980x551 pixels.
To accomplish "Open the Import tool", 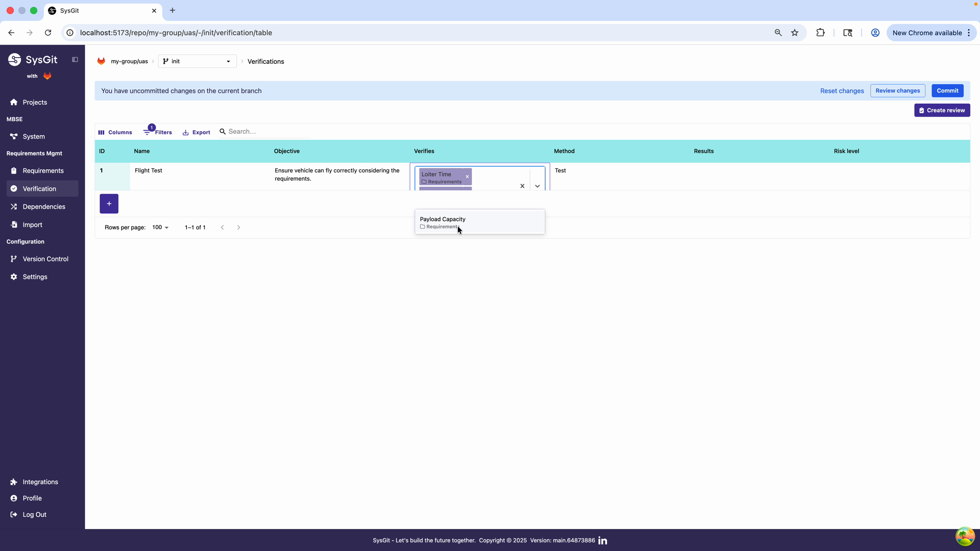I will (32, 224).
